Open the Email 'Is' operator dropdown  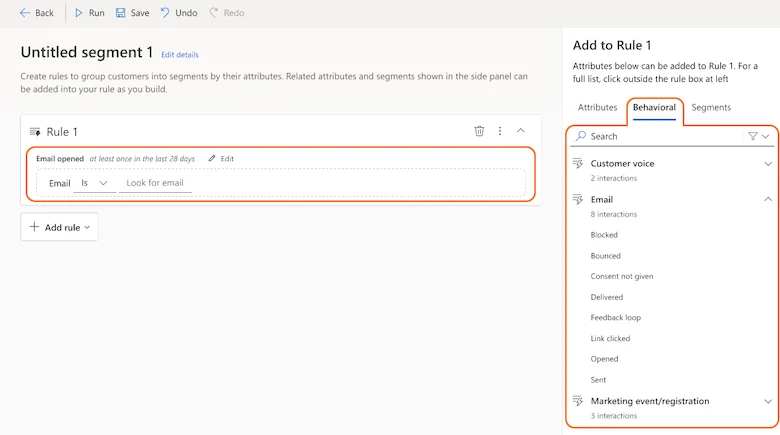pos(95,183)
